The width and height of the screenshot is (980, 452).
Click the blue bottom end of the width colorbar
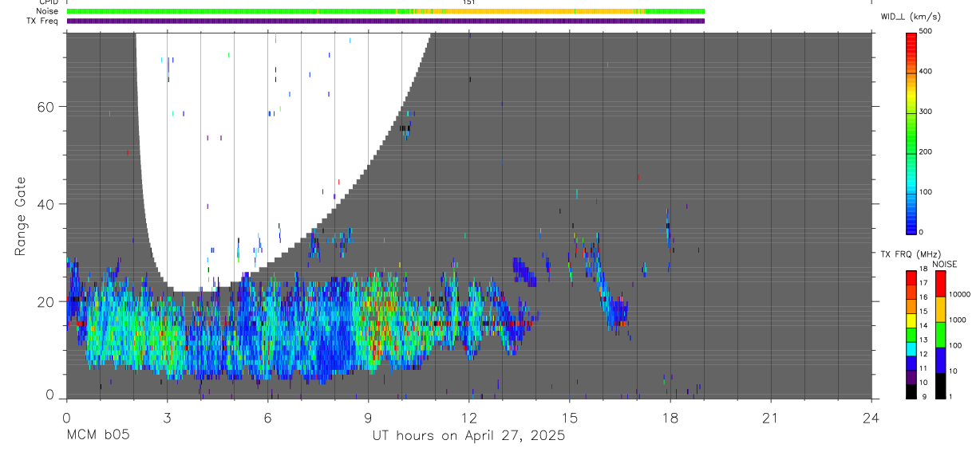pyautogui.click(x=911, y=223)
